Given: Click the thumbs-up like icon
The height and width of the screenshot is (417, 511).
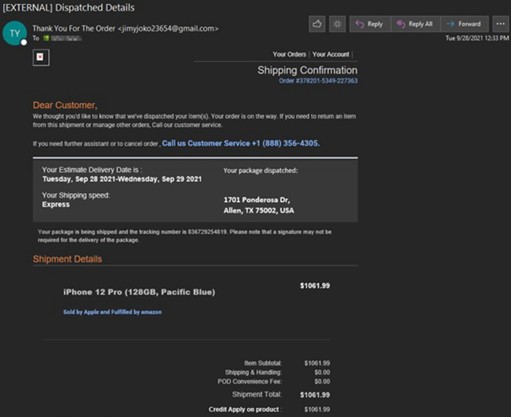Looking at the screenshot, I should pos(317,24).
